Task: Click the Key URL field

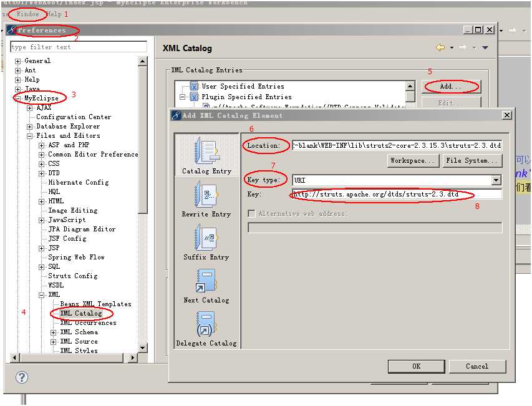Action: [x=397, y=195]
